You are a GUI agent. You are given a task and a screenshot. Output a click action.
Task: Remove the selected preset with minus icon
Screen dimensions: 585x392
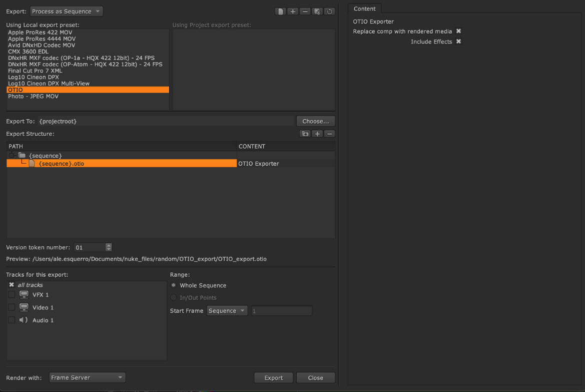(305, 11)
